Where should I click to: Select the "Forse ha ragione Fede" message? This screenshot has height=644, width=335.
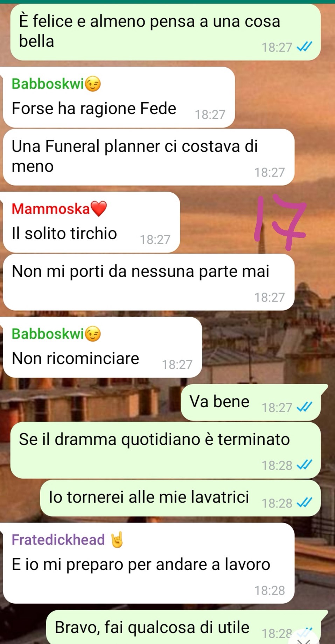click(119, 97)
